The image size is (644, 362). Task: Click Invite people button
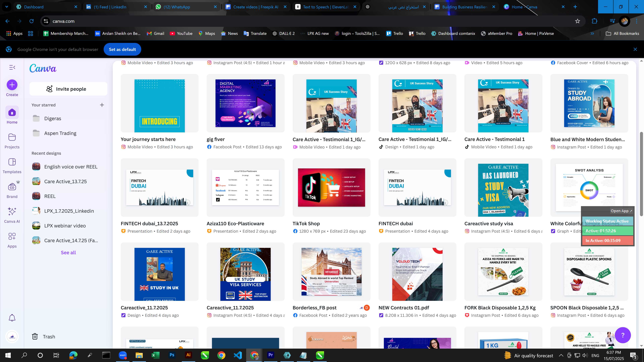(68, 89)
